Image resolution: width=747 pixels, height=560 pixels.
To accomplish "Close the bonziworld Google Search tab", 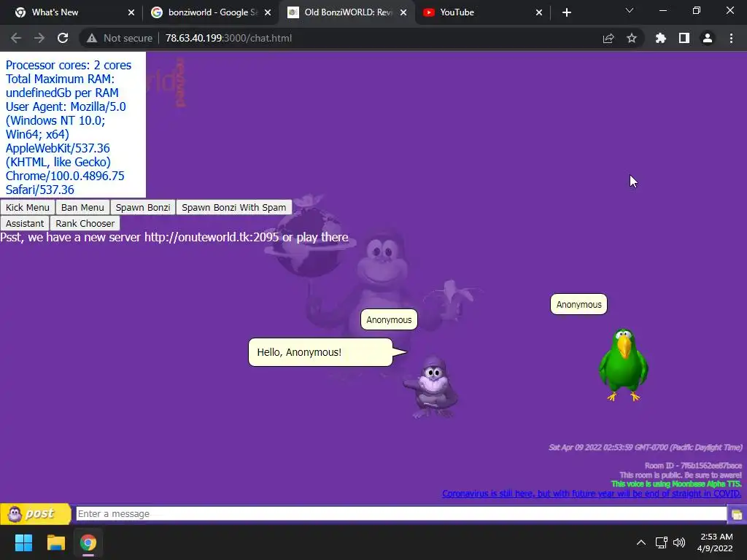I will pos(268,12).
